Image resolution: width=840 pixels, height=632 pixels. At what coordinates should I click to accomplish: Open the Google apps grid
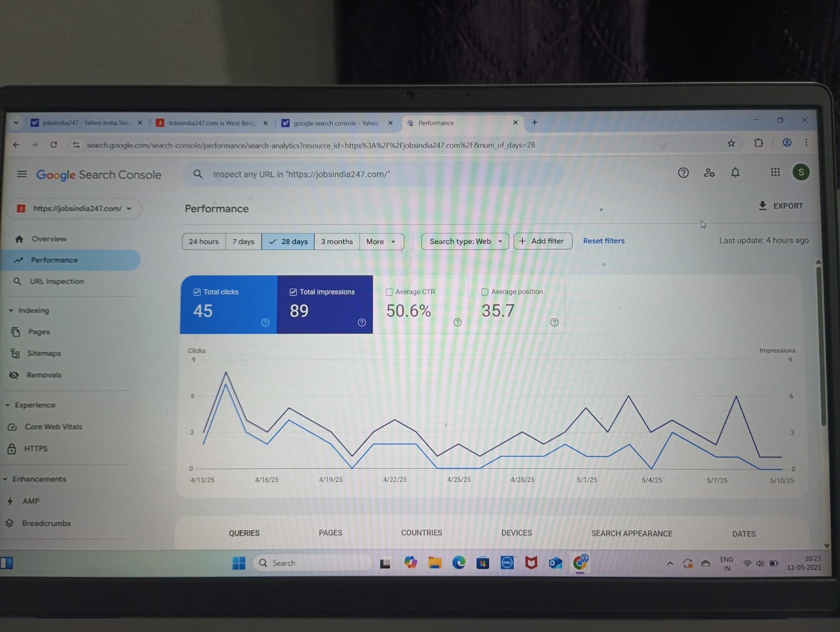click(775, 172)
